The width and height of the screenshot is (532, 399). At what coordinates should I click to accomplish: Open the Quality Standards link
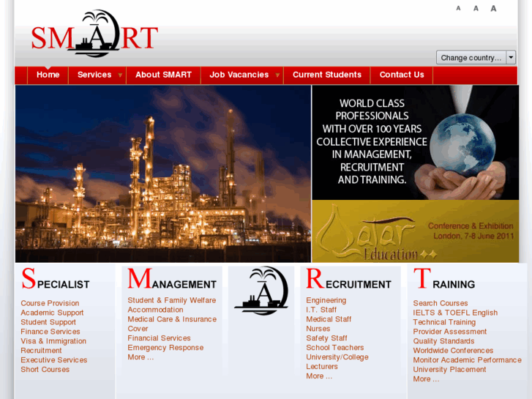click(x=443, y=341)
